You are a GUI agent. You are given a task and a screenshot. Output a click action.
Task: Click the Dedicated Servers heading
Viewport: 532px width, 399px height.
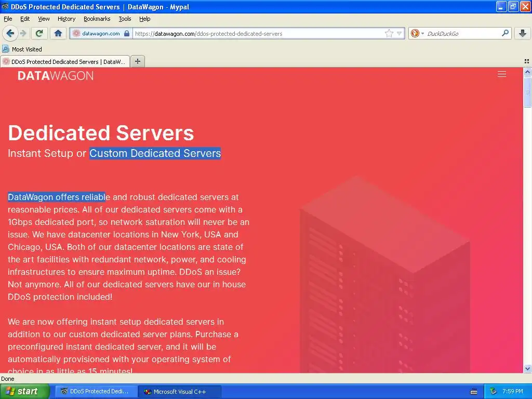(x=101, y=132)
